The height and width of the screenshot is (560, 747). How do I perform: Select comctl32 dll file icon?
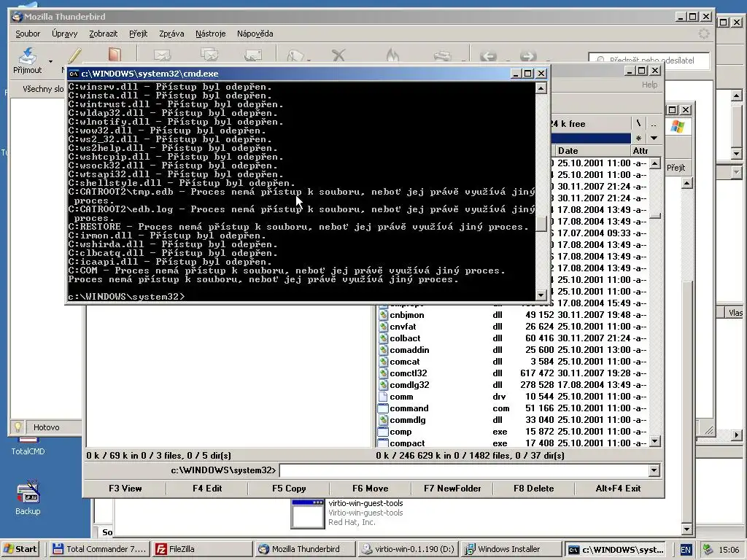383,373
